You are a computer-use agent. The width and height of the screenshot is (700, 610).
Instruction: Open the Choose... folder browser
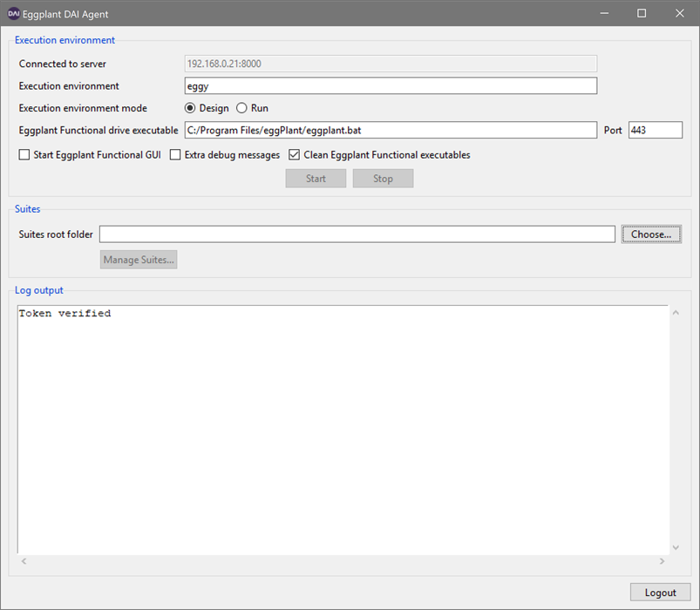pyautogui.click(x=651, y=234)
